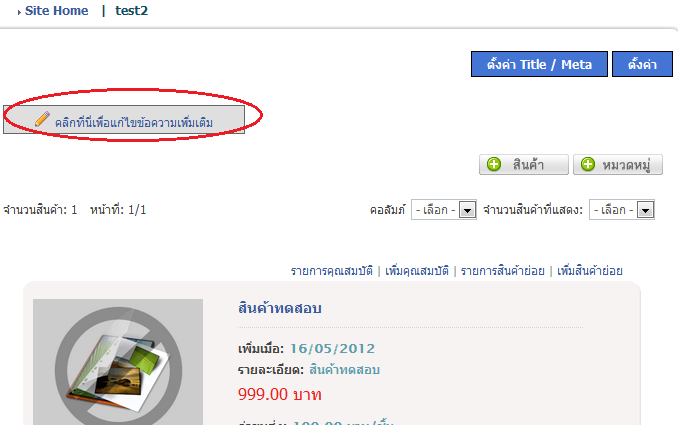Click the pencil edit icon
The width and height of the screenshot is (678, 425).
pyautogui.click(x=42, y=118)
